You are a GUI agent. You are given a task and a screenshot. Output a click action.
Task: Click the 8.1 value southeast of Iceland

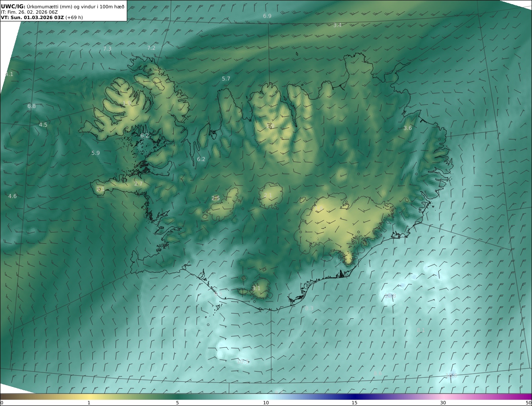click(421, 330)
